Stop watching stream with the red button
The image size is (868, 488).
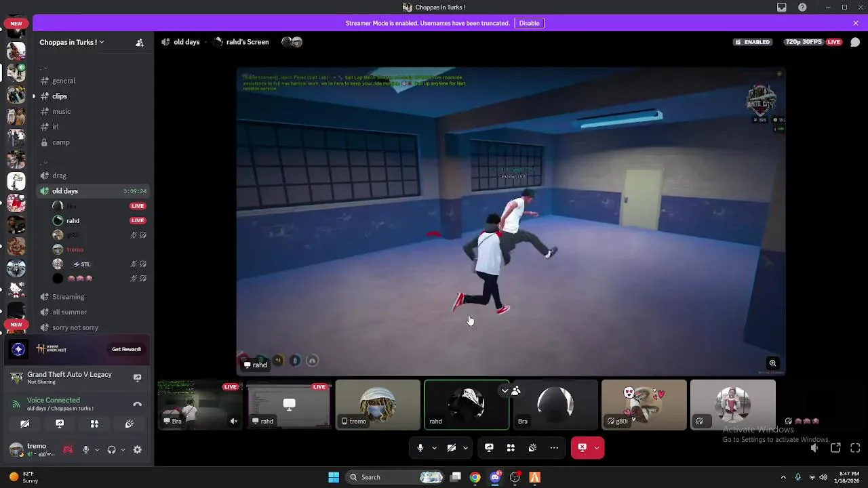(x=582, y=447)
